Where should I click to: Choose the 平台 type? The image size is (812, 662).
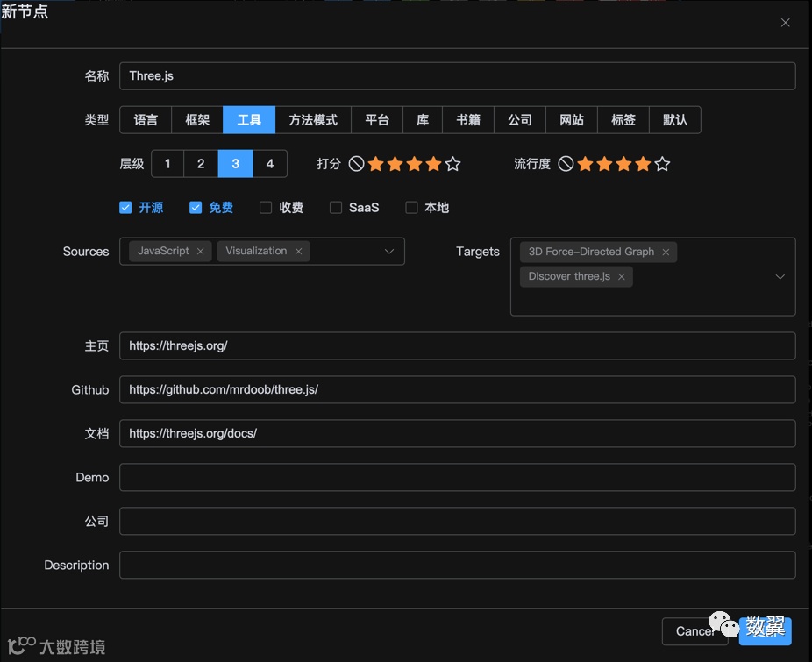[x=377, y=119]
